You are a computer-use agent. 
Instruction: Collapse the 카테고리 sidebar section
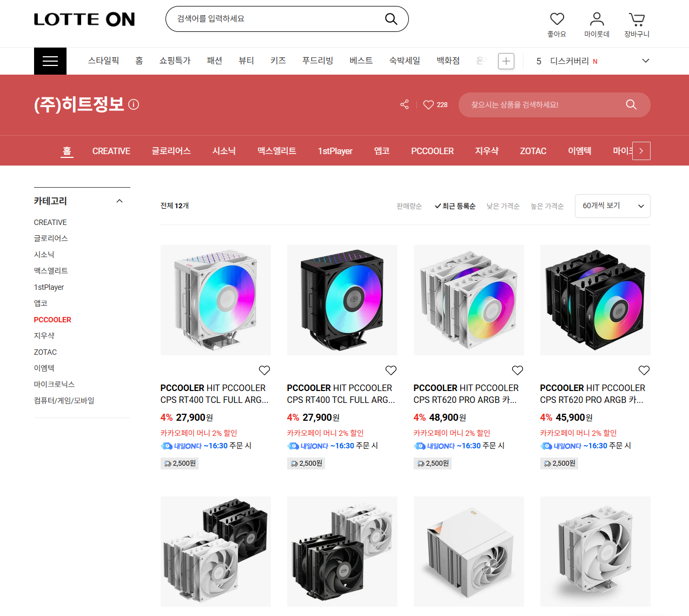point(120,201)
